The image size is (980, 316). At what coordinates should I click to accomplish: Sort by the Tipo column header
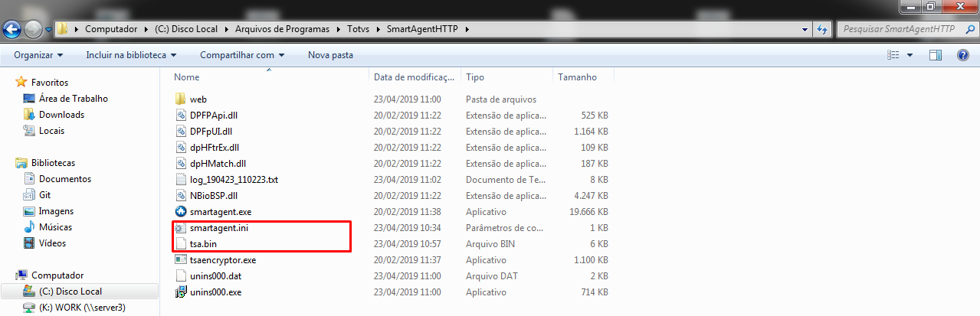(475, 77)
